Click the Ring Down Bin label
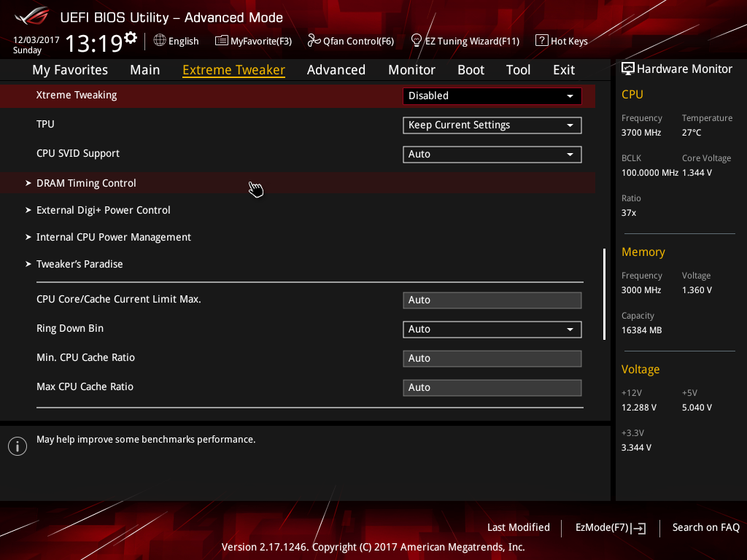The height and width of the screenshot is (560, 747). coord(70,329)
